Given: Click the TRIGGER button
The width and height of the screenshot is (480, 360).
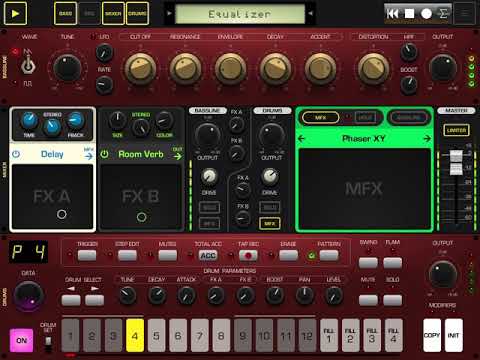Looking at the screenshot, I should 87,255.
